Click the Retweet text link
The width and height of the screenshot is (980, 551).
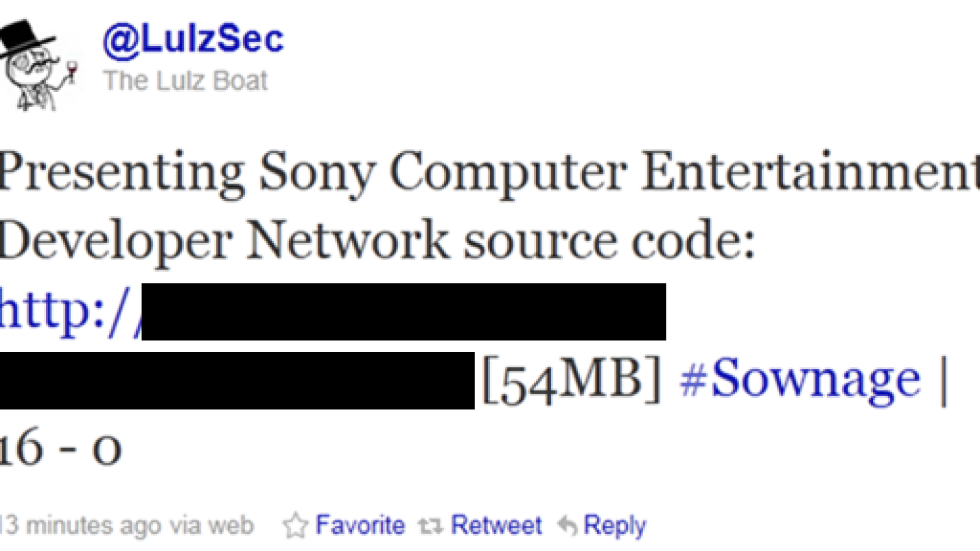[497, 525]
